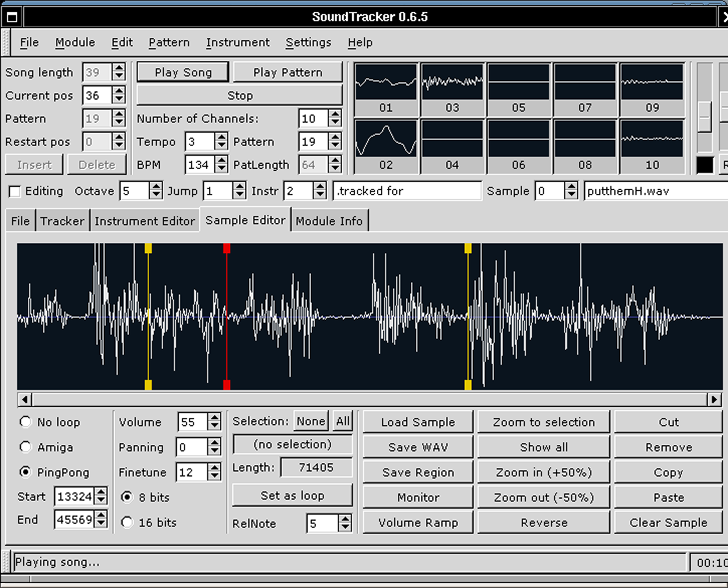This screenshot has height=588, width=728.
Task: Click the red position marker in waveform
Action: click(227, 317)
